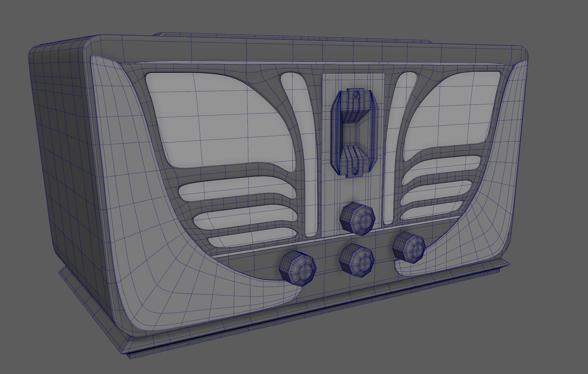Select the middle knob on the lower row
The height and width of the screenshot is (374, 588).
point(357,260)
